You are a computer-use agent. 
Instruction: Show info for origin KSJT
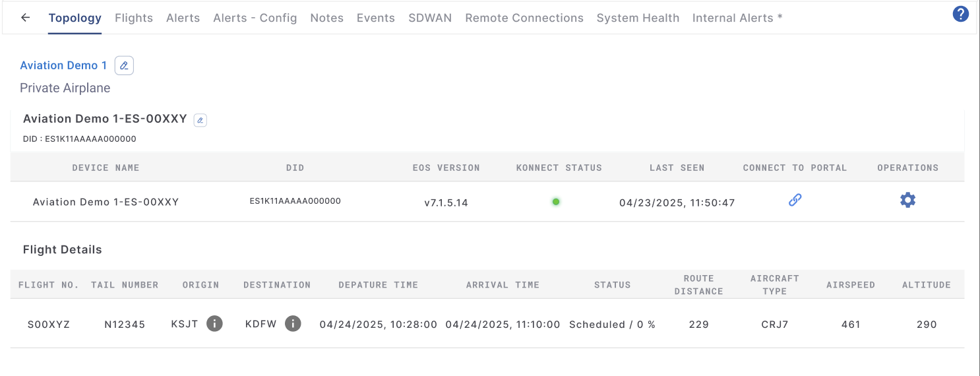pos(214,324)
